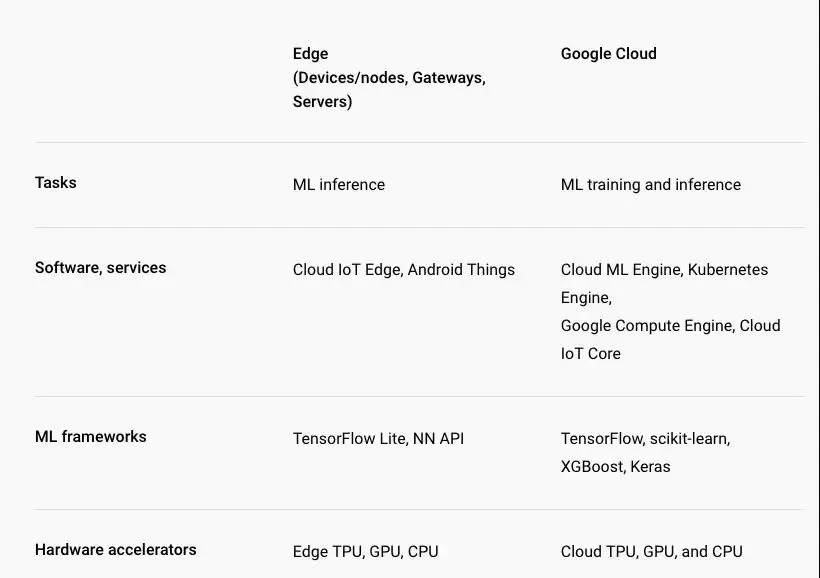The height and width of the screenshot is (578, 820).
Task: Select the "Tasks" row label
Action: click(56, 183)
